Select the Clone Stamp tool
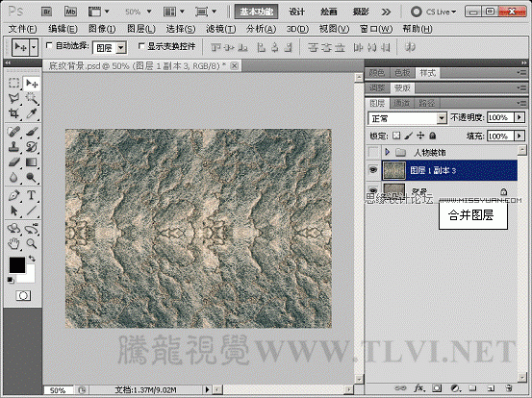This screenshot has width=532, height=398. [13, 147]
